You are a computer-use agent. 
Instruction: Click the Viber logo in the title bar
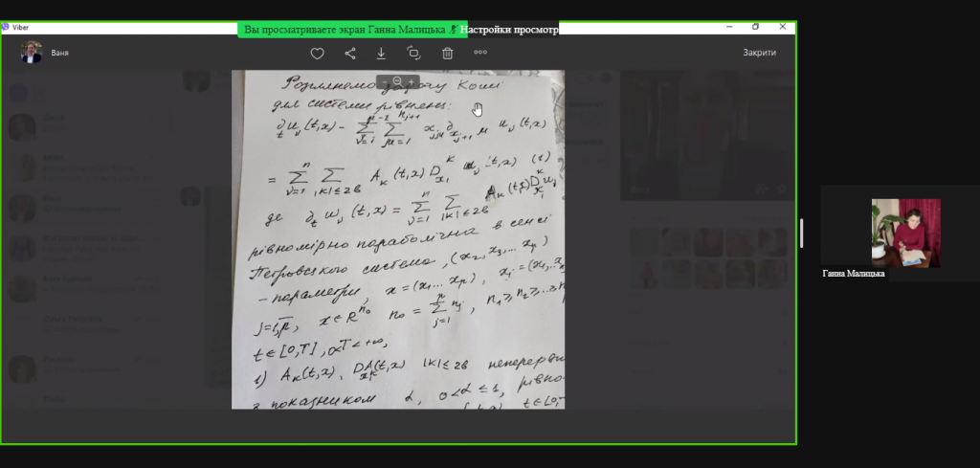click(7, 27)
